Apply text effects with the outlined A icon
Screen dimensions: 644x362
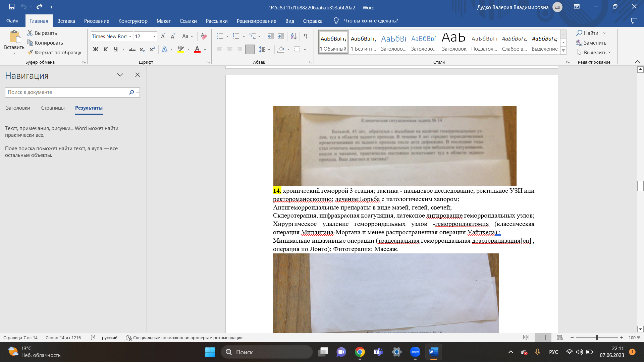[x=165, y=49]
